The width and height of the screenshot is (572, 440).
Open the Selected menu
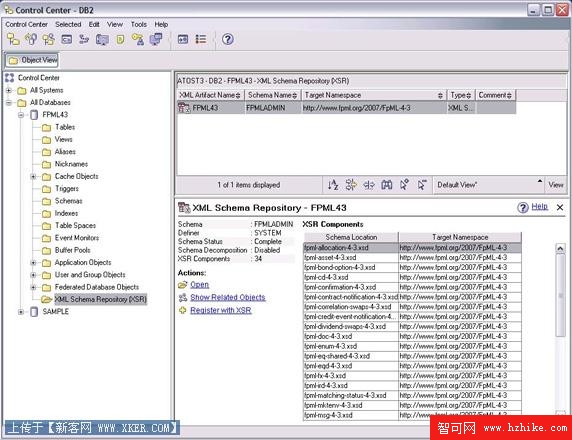tap(68, 24)
